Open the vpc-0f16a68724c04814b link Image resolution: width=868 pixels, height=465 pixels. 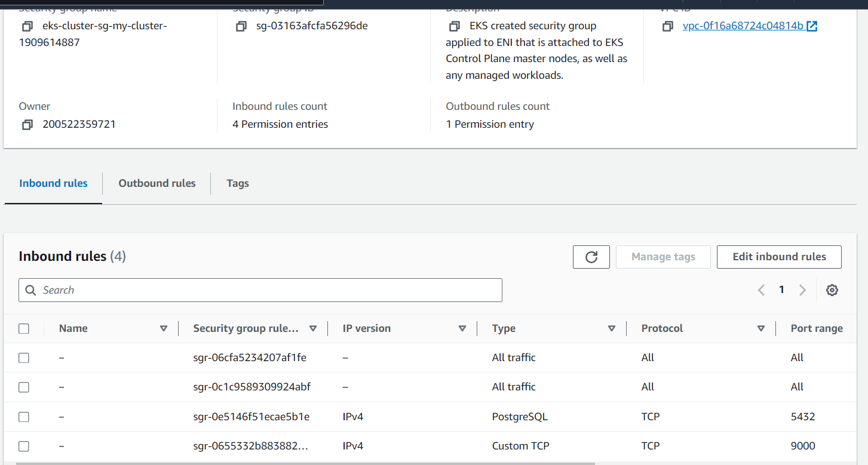[743, 25]
